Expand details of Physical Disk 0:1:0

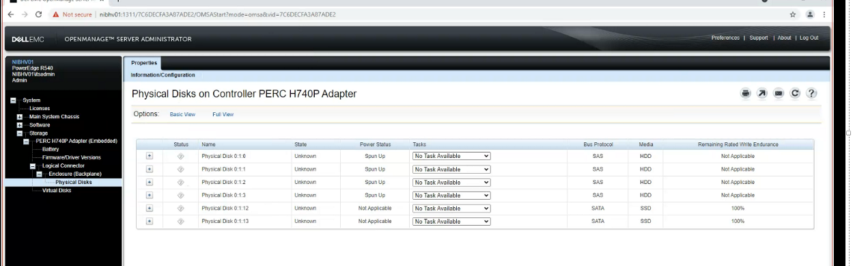pos(150,156)
